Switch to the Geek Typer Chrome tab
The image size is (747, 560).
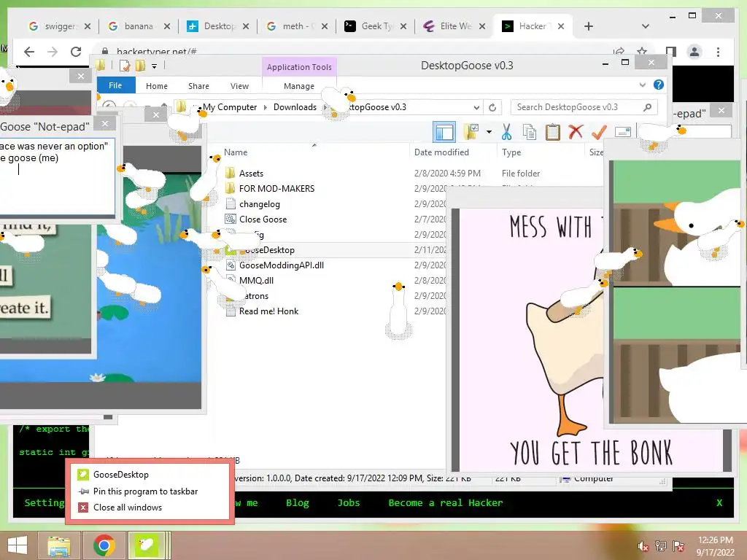coord(376,26)
